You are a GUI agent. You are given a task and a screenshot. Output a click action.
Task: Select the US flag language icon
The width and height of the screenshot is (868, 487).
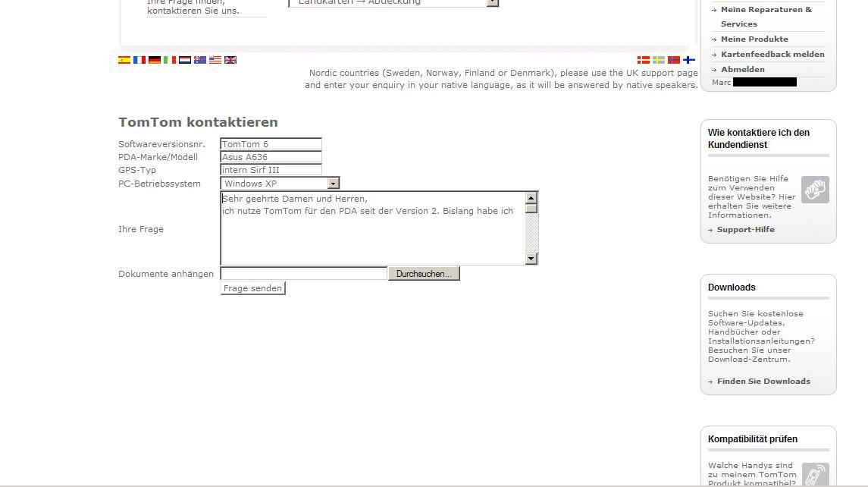click(215, 60)
